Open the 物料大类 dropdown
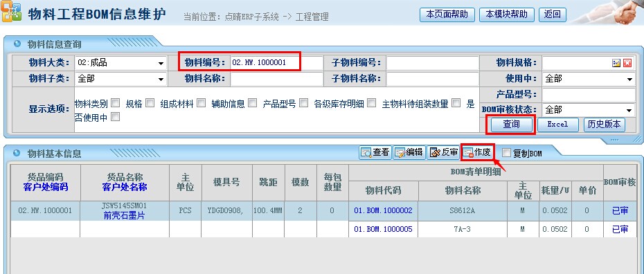The width and height of the screenshot is (644, 274). click(x=120, y=63)
